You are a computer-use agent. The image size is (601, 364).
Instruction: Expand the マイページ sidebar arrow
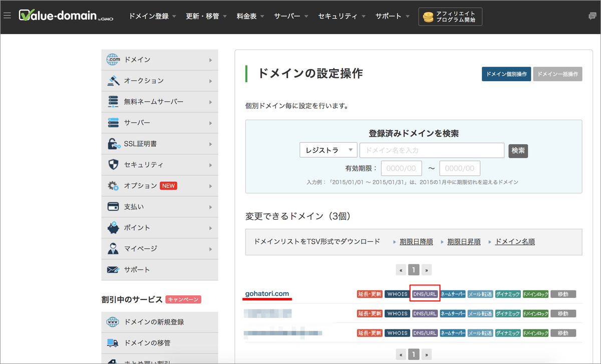tap(210, 249)
